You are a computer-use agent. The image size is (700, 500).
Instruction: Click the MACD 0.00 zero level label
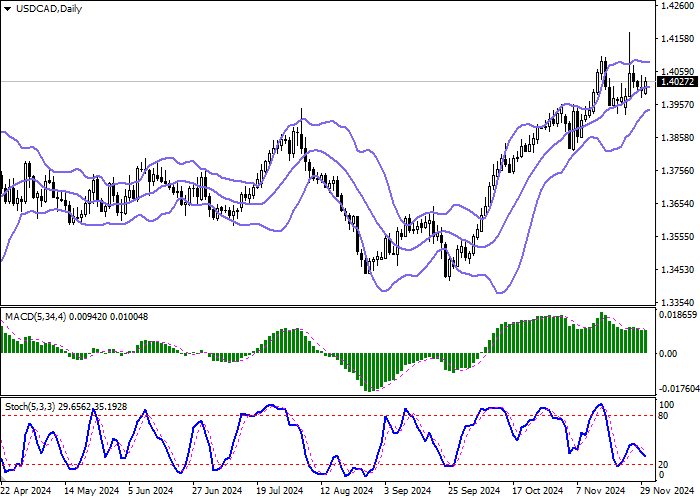pyautogui.click(x=668, y=354)
